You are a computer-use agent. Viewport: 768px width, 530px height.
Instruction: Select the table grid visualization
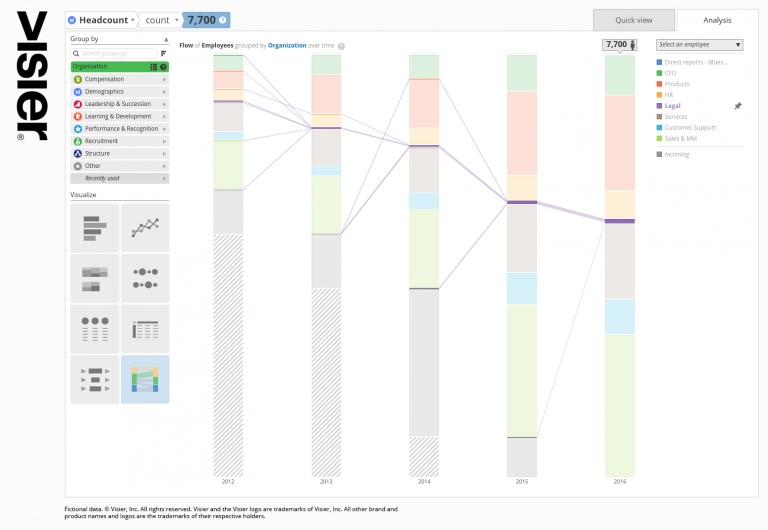click(x=145, y=329)
